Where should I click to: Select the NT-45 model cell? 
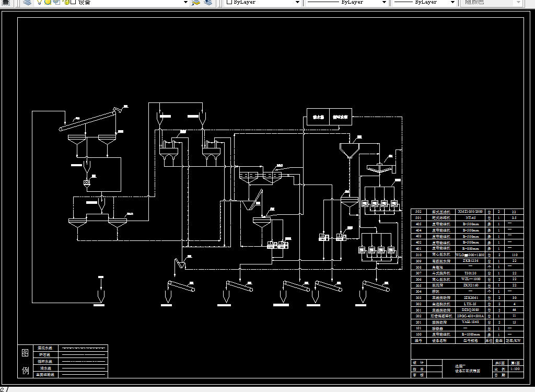[x=470, y=218]
